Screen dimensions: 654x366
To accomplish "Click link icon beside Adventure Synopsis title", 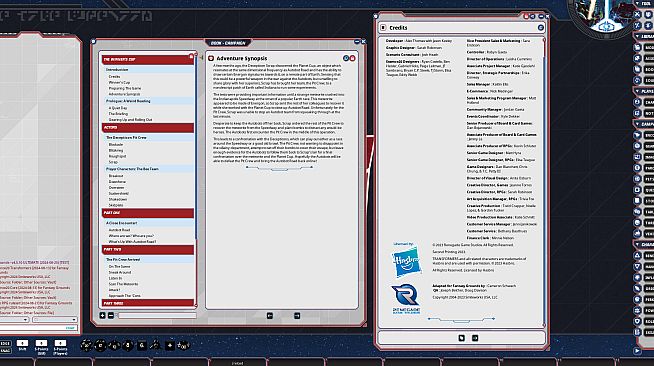I will point(211,58).
